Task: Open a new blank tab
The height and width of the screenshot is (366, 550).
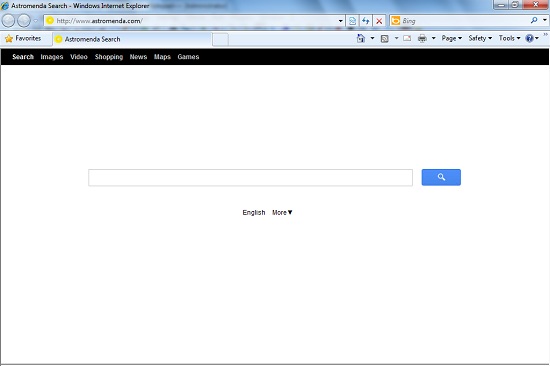Action: (x=220, y=39)
